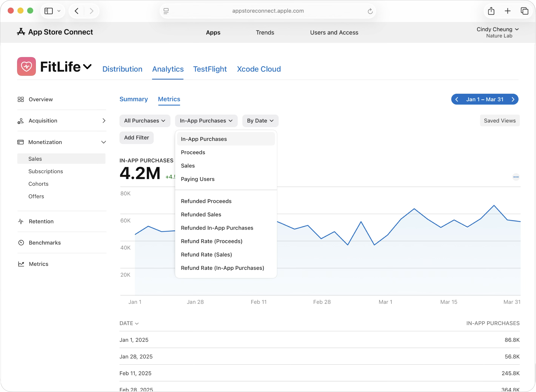Go to previous date range arrow
This screenshot has width=536, height=392.
[x=457, y=100]
